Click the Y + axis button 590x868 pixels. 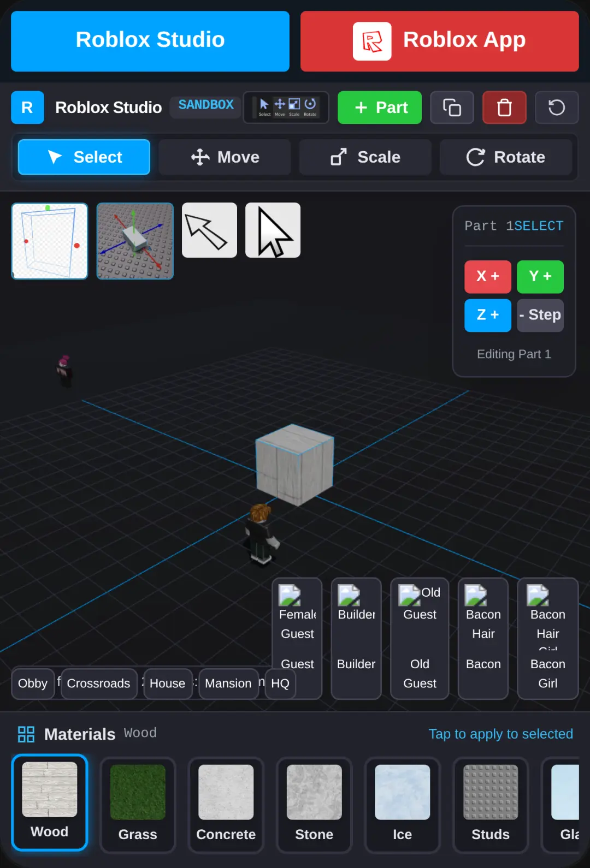coord(540,277)
